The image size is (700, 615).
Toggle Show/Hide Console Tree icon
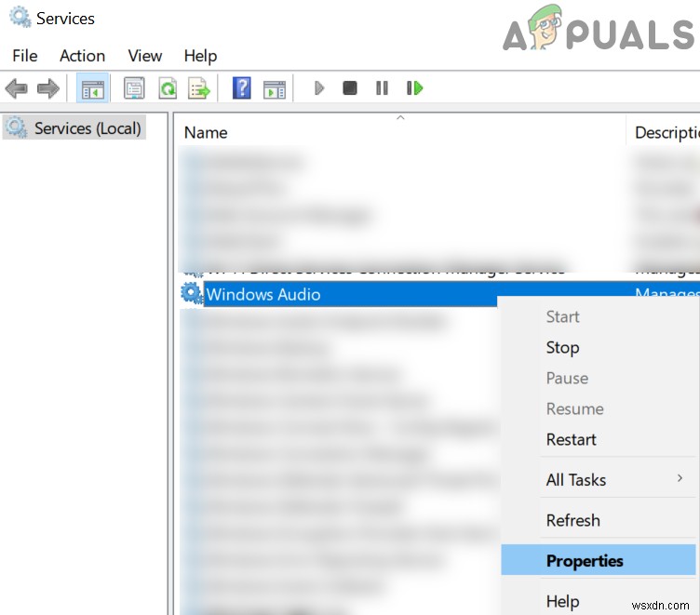click(x=92, y=87)
